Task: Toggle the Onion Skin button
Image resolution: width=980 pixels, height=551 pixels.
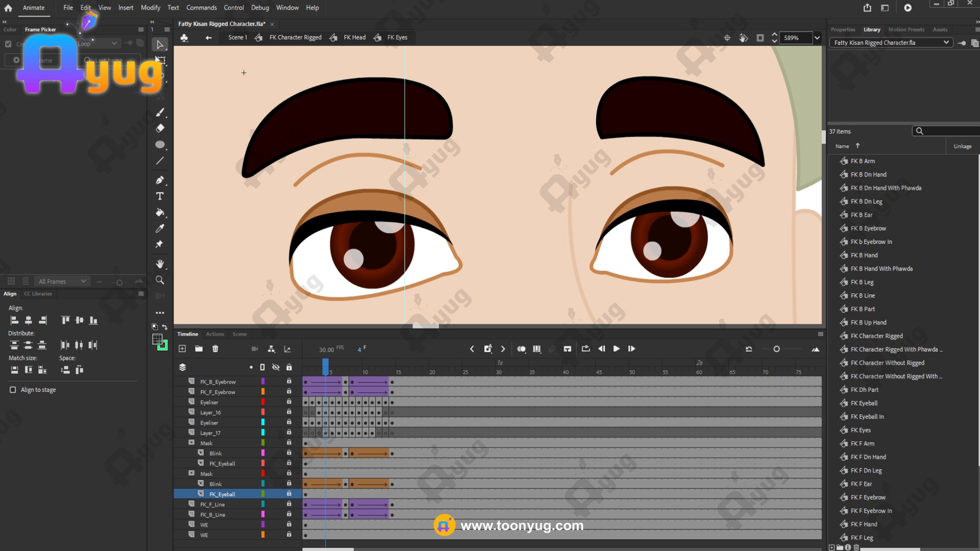Action: click(521, 349)
